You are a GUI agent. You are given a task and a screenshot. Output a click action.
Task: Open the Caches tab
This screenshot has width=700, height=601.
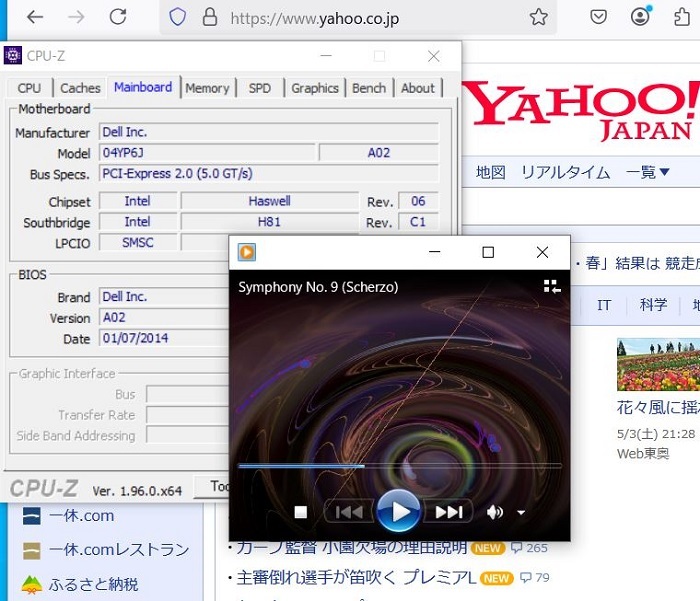(x=80, y=88)
